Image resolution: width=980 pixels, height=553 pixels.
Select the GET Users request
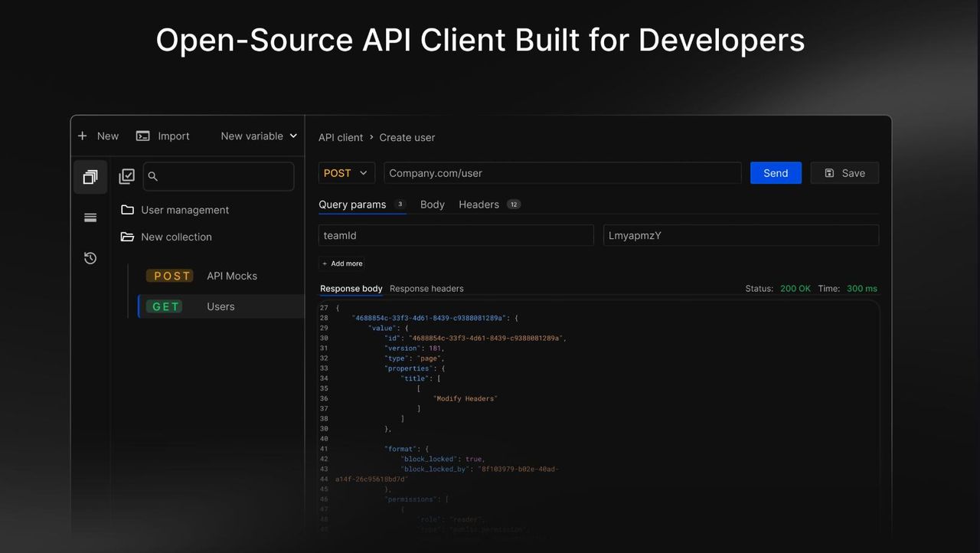[x=220, y=306]
